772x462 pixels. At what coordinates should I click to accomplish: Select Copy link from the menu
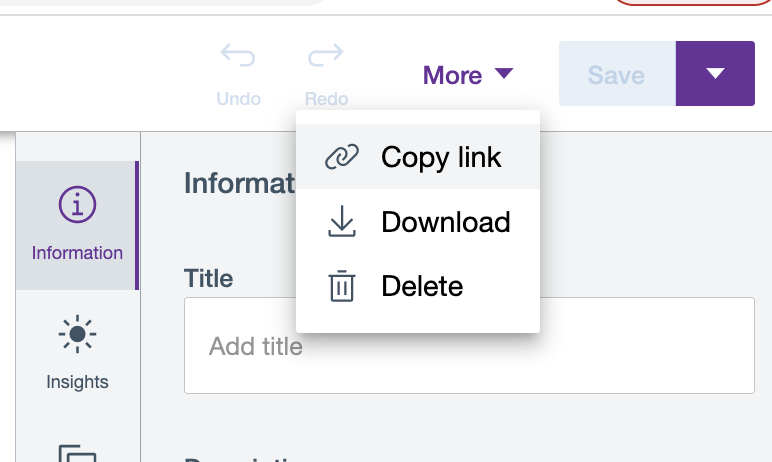tap(441, 157)
